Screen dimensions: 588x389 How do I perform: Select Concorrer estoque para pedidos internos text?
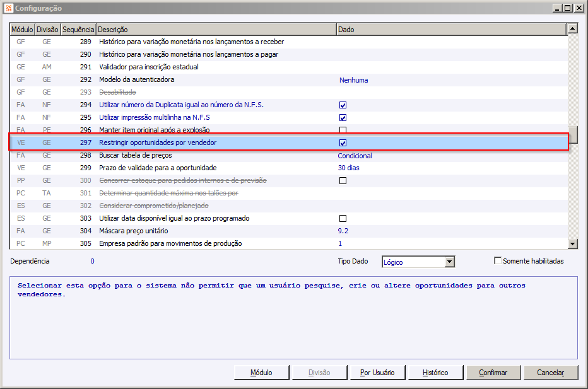click(x=183, y=181)
